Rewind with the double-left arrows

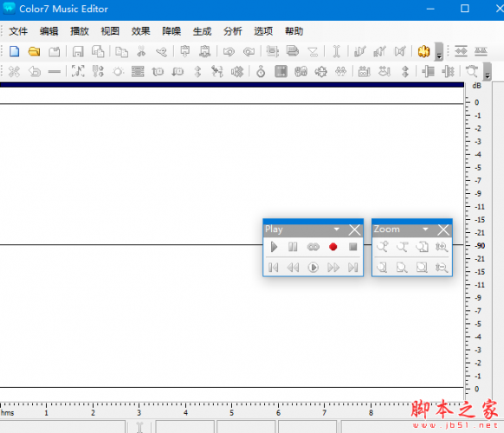point(293,268)
